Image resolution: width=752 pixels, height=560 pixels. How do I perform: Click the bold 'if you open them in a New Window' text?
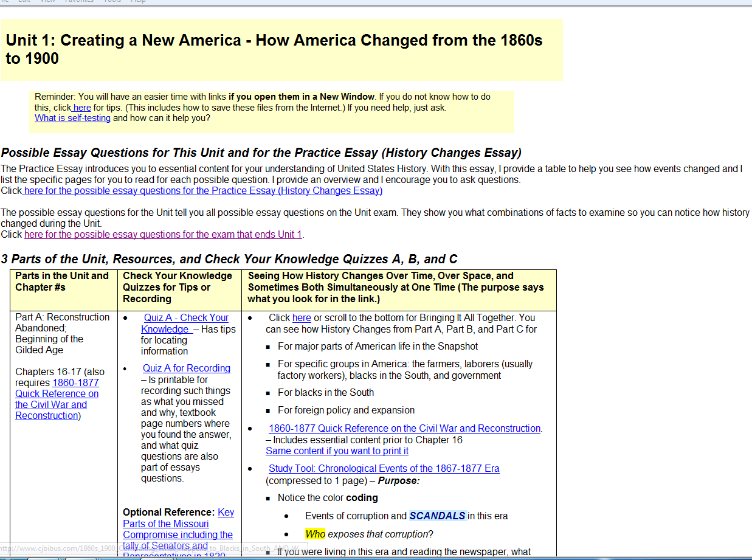pos(302,97)
